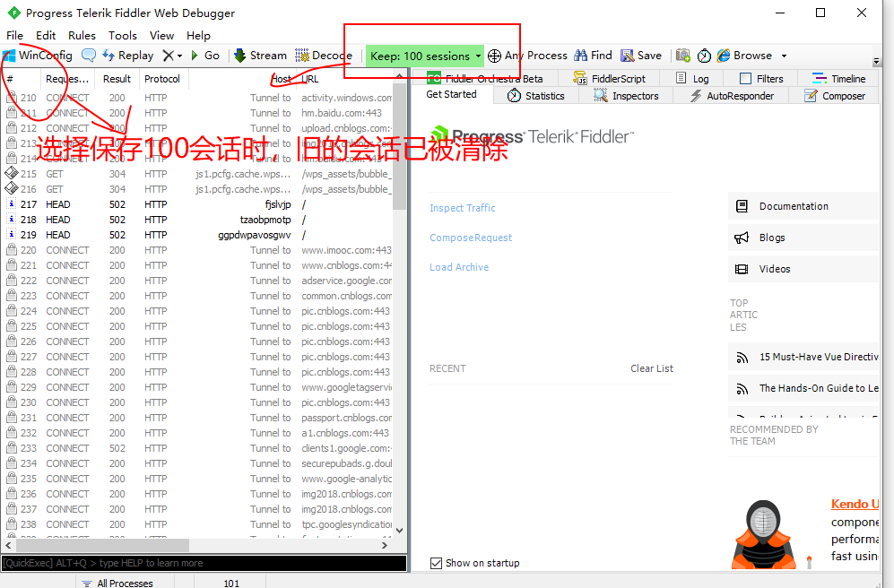Open WinConfig from the toolbar

(38, 56)
